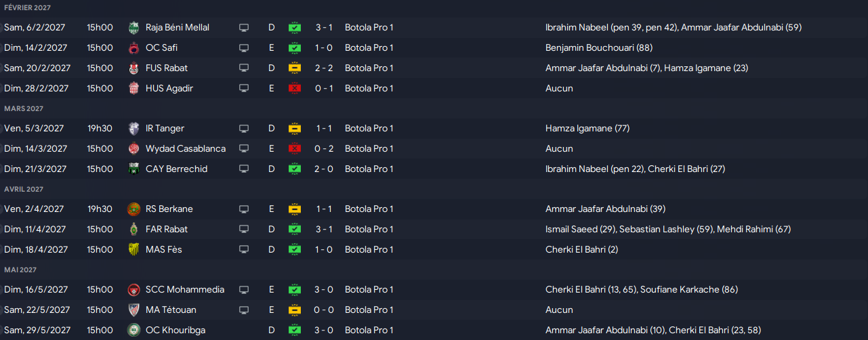Click the TV monitor icon on MA Tétouan row
868x340 pixels.
(x=244, y=310)
